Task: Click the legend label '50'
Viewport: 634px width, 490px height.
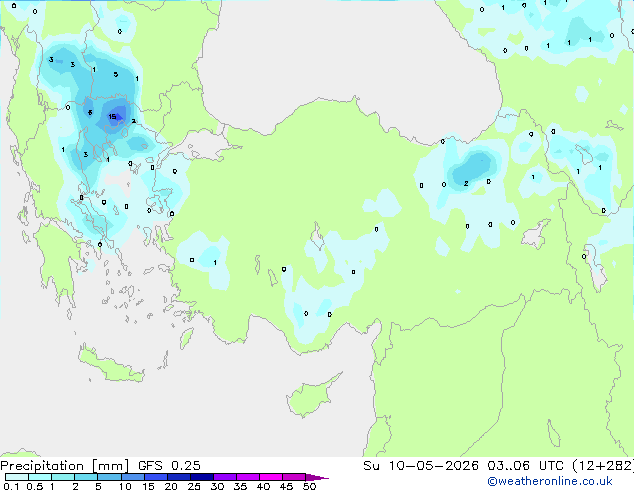Action: click(x=309, y=486)
